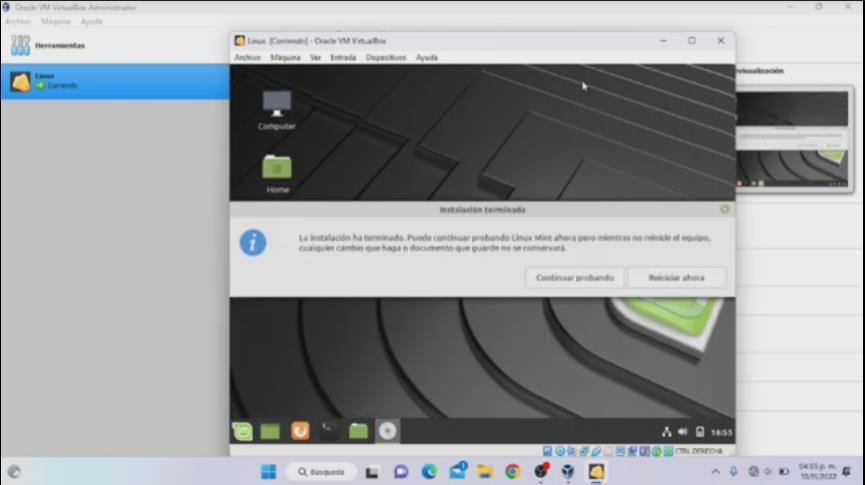Click the Continuar probando button
Image resolution: width=865 pixels, height=485 pixels.
coord(574,278)
